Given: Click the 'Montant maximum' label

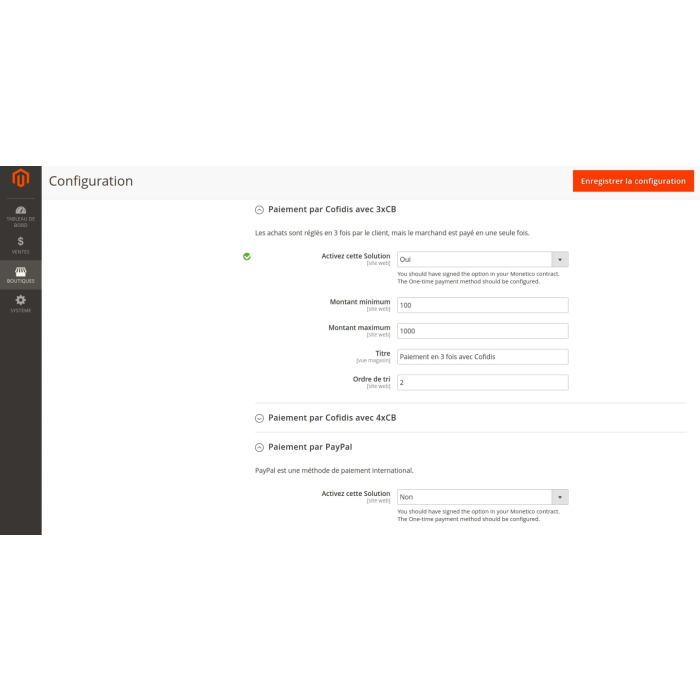Looking at the screenshot, I should [359, 328].
